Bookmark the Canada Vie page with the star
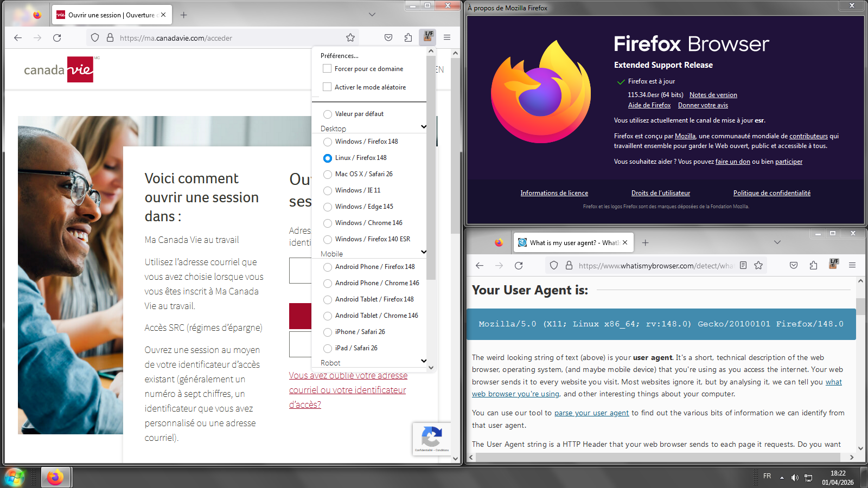Viewport: 868px width, 488px height. [350, 37]
